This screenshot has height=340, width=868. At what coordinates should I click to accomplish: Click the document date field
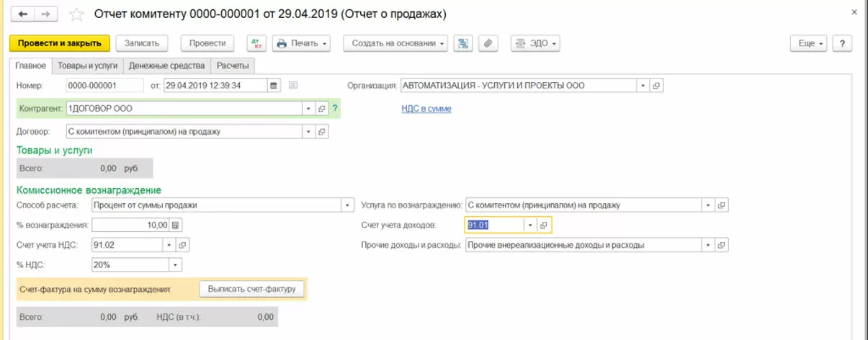click(x=216, y=85)
